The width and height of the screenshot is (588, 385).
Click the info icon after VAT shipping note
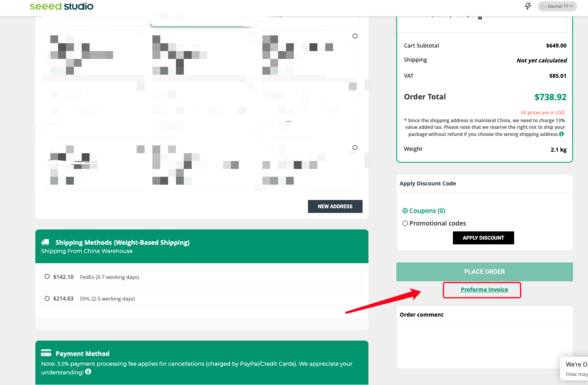click(x=561, y=134)
